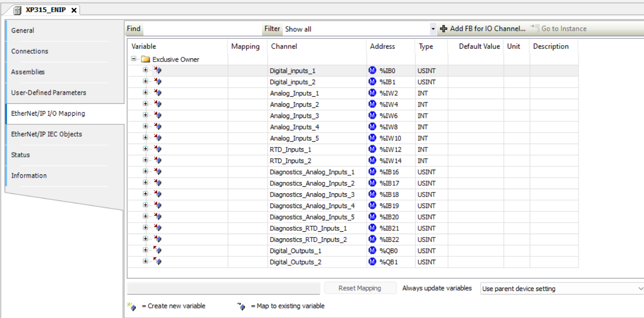
Task: Click the output variable icon for Digital_Outputs_1
Action: coord(158,250)
